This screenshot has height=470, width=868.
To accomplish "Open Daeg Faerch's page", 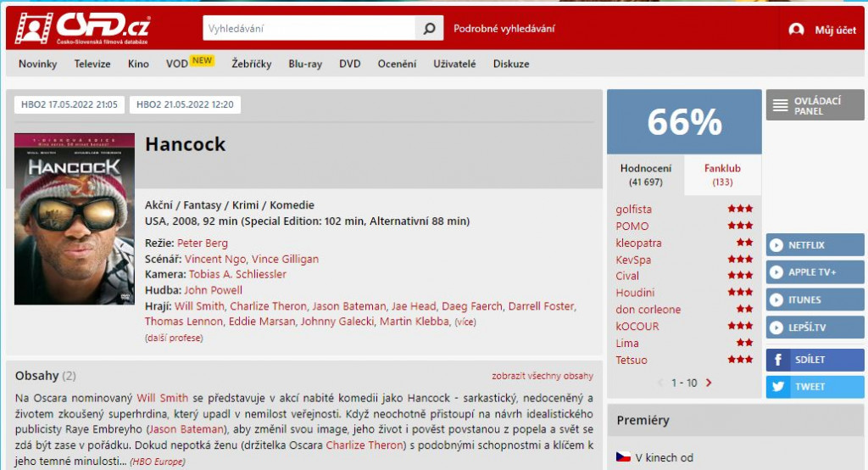I will pos(472,306).
